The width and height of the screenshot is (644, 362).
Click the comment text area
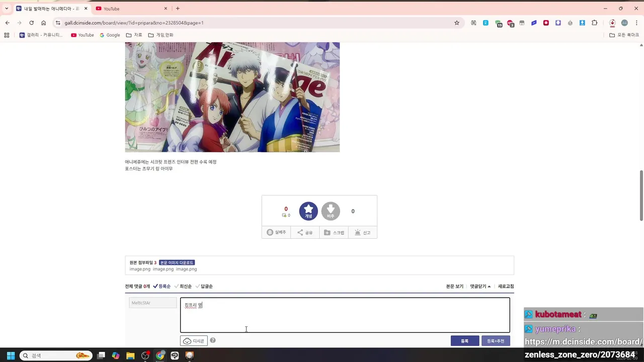[x=345, y=315]
